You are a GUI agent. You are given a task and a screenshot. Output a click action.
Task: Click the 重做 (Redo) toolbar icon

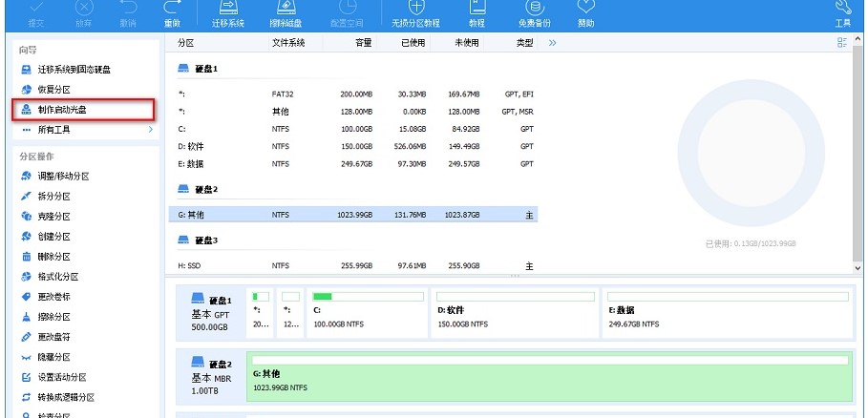tap(172, 13)
